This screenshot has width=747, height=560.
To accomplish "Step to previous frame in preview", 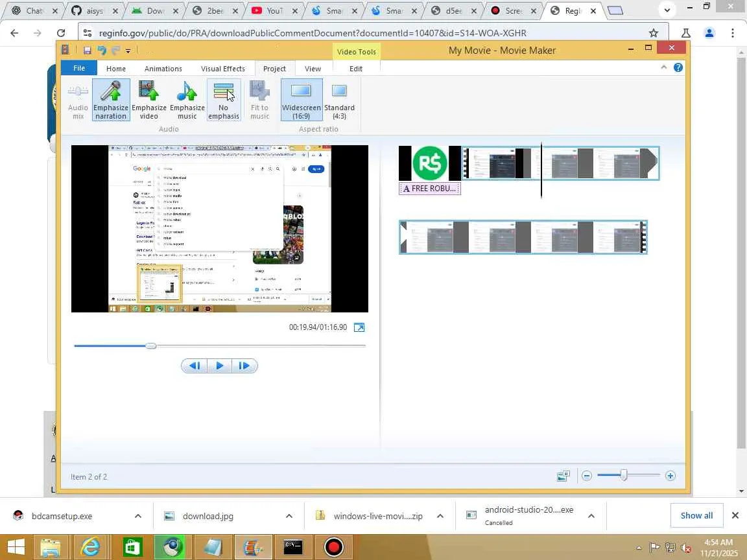I will click(195, 366).
